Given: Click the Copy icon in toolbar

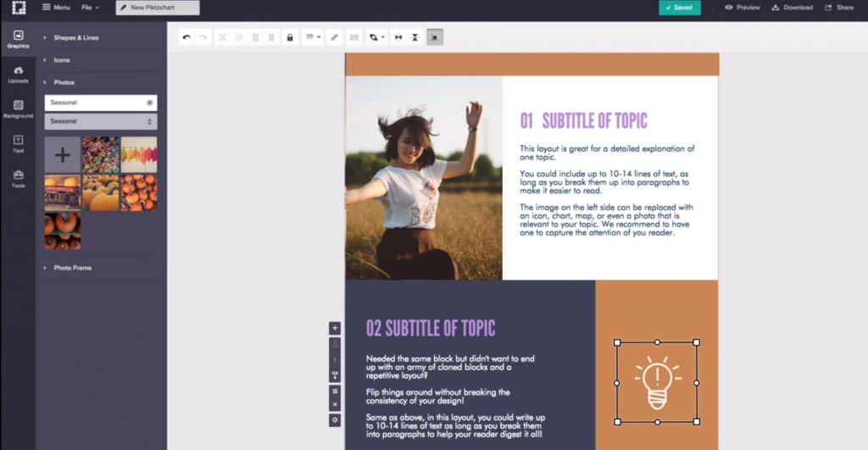Looking at the screenshot, I should [238, 37].
